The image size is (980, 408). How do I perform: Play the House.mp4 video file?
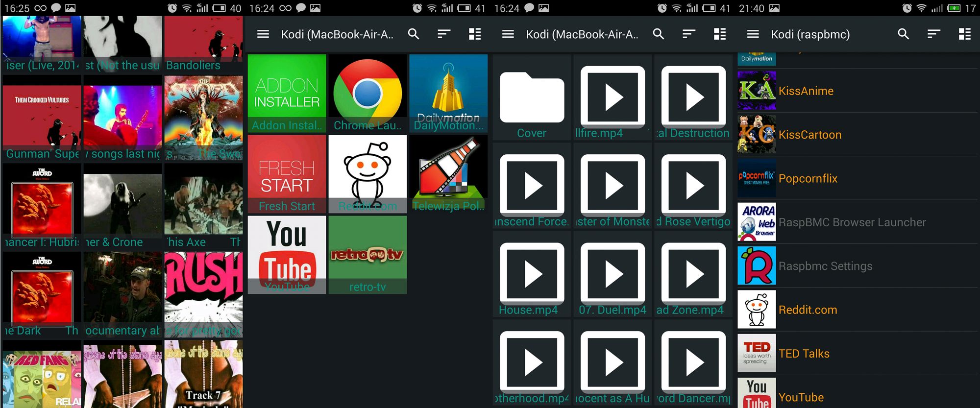coord(532,274)
